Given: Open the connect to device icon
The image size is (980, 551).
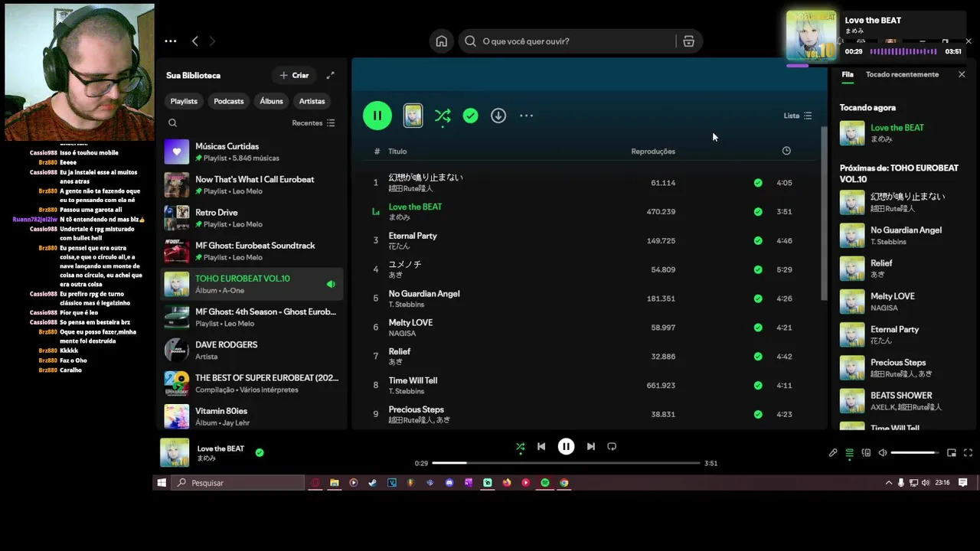Looking at the screenshot, I should pos(866,453).
